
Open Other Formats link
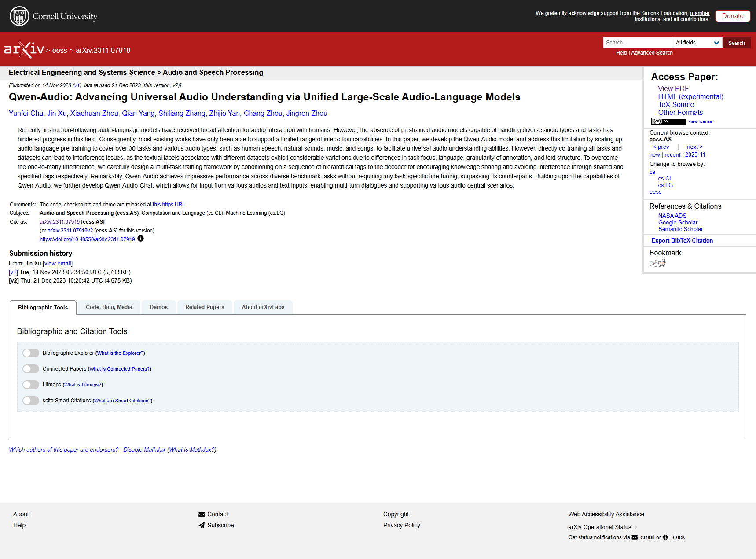point(680,113)
